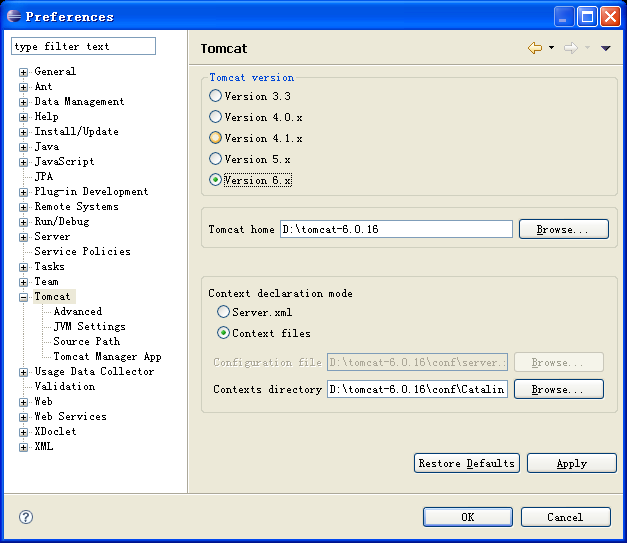Image resolution: width=627 pixels, height=543 pixels.
Task: Click the back navigation arrow icon
Action: (x=535, y=48)
